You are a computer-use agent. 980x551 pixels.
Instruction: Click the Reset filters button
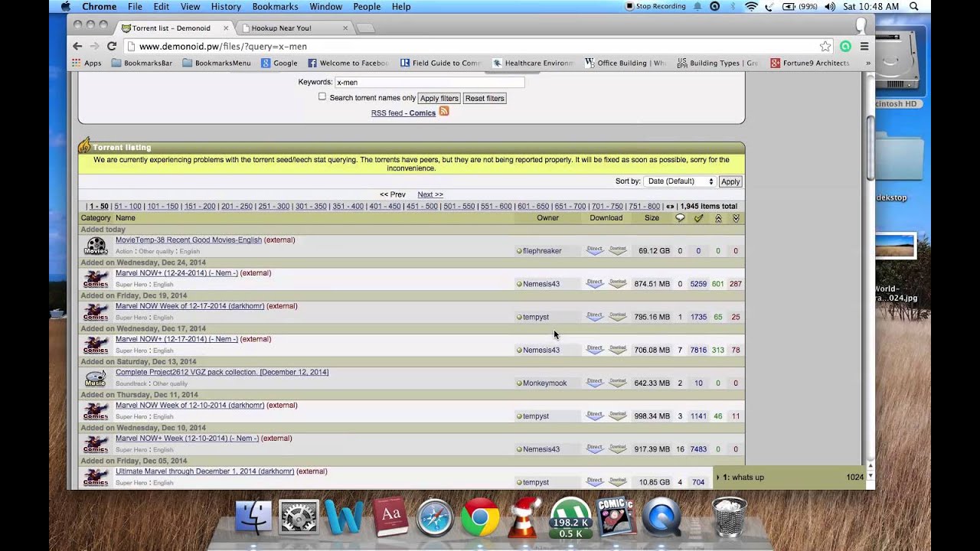(485, 98)
